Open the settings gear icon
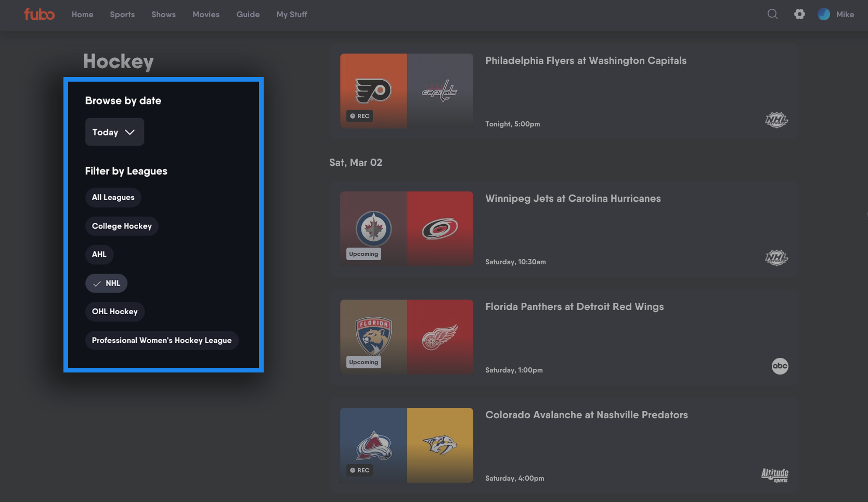Image resolution: width=868 pixels, height=502 pixels. tap(799, 14)
